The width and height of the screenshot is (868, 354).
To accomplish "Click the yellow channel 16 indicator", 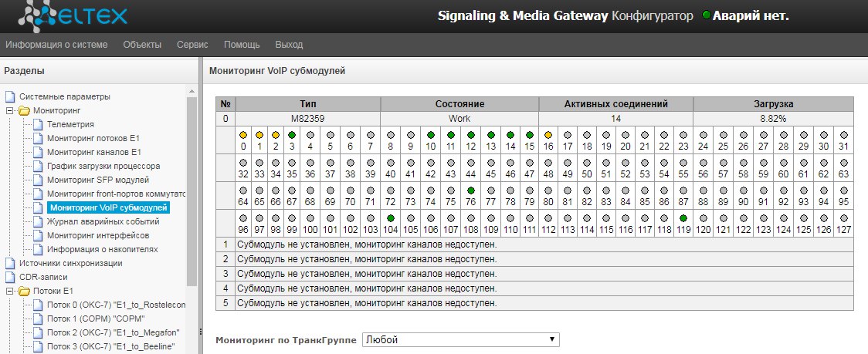I will (548, 135).
